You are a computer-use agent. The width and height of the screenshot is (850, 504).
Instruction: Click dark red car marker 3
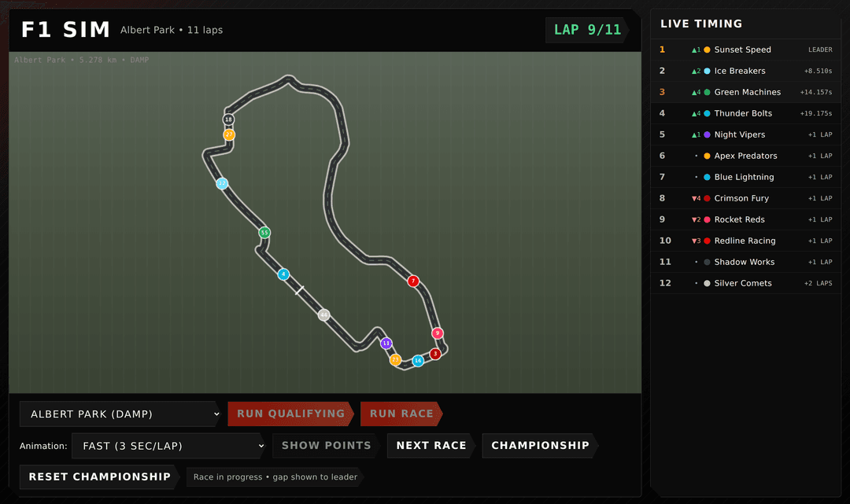(434, 354)
